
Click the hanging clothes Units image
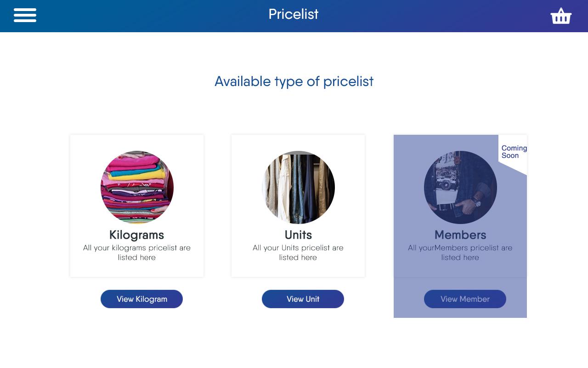tap(298, 187)
